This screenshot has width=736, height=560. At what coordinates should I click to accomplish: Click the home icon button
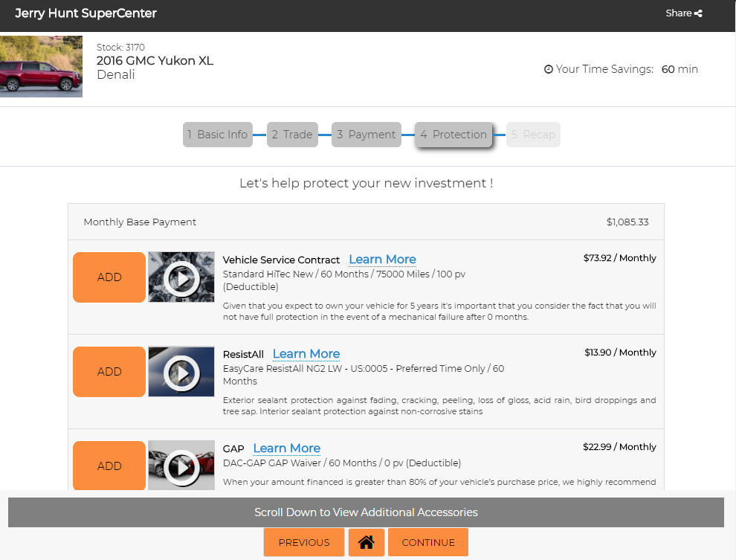click(366, 542)
